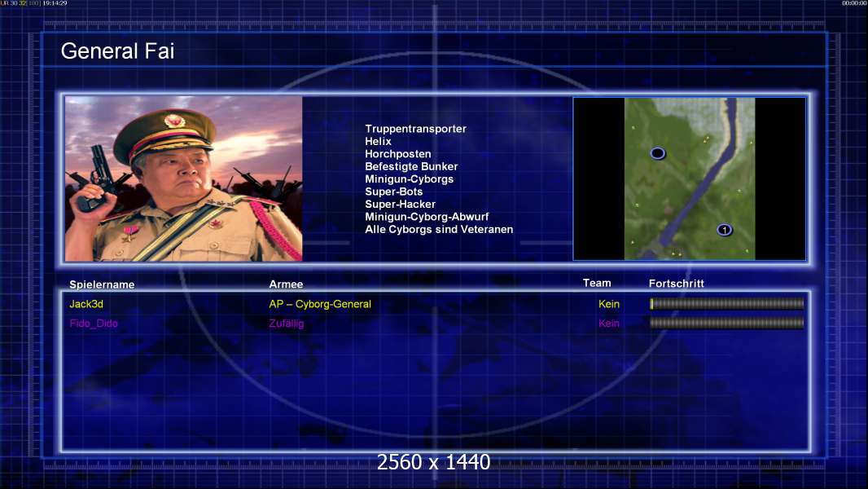This screenshot has height=489, width=868.
Task: Click Jack3d's team value 'Kein'
Action: tap(609, 304)
